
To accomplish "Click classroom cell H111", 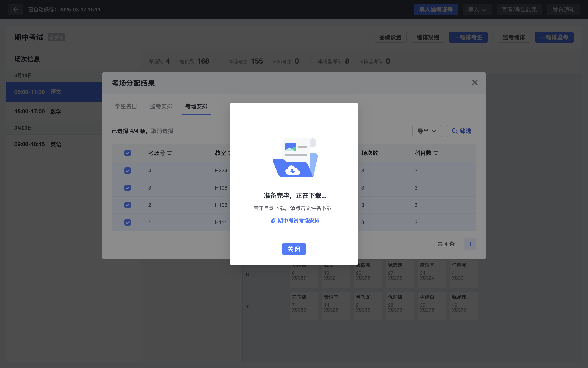I will pyautogui.click(x=221, y=222).
